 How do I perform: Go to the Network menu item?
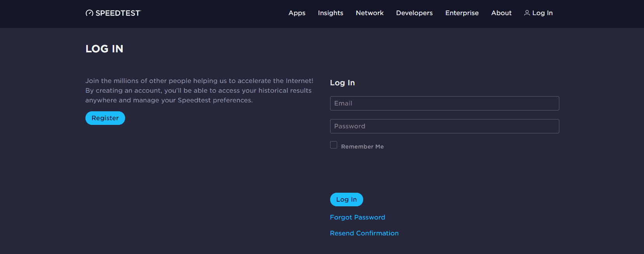[x=370, y=13]
